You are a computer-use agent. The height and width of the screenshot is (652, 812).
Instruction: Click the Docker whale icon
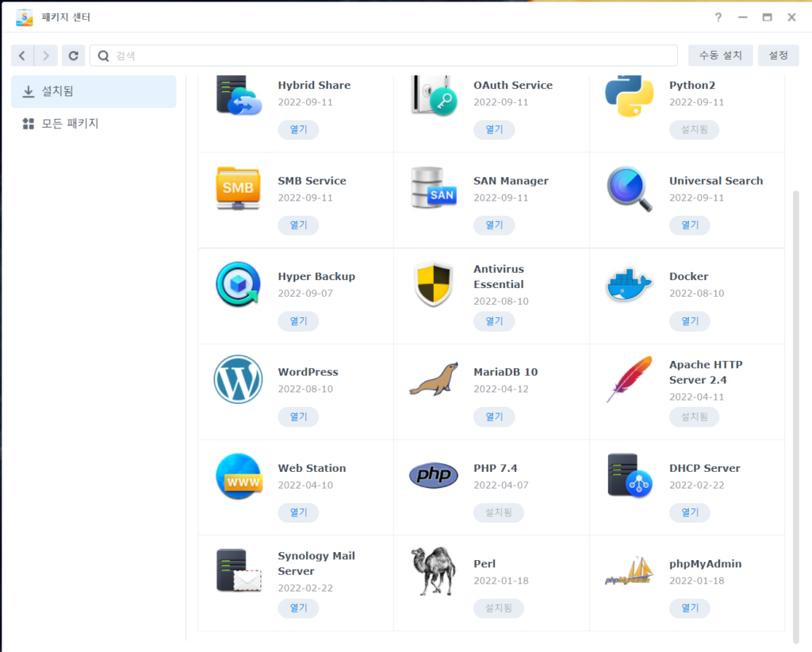tap(629, 285)
